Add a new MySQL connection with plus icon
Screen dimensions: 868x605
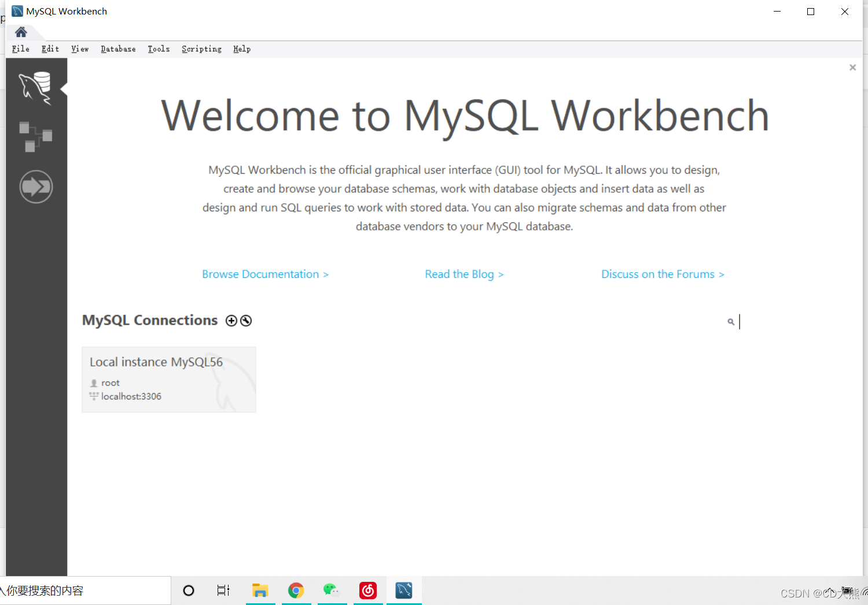click(x=231, y=321)
